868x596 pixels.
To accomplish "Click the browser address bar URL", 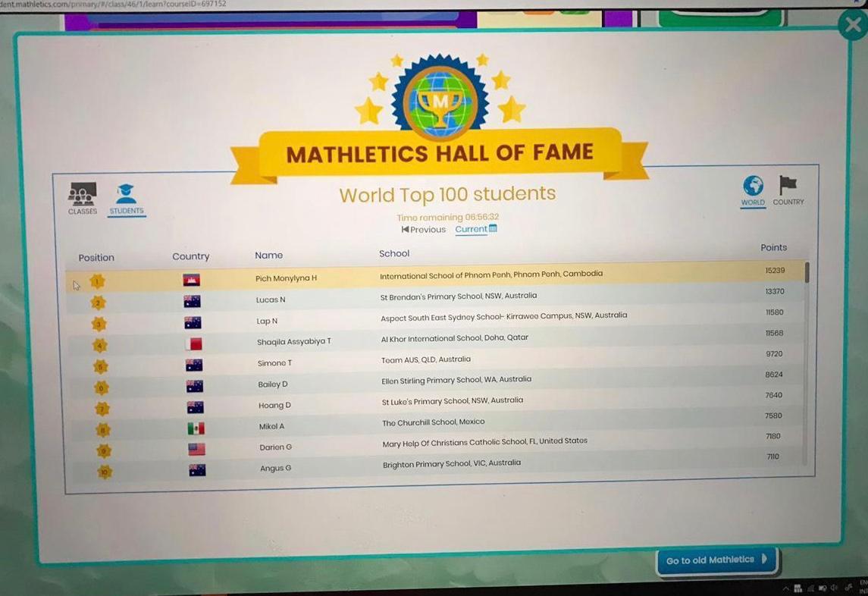I will point(114,4).
